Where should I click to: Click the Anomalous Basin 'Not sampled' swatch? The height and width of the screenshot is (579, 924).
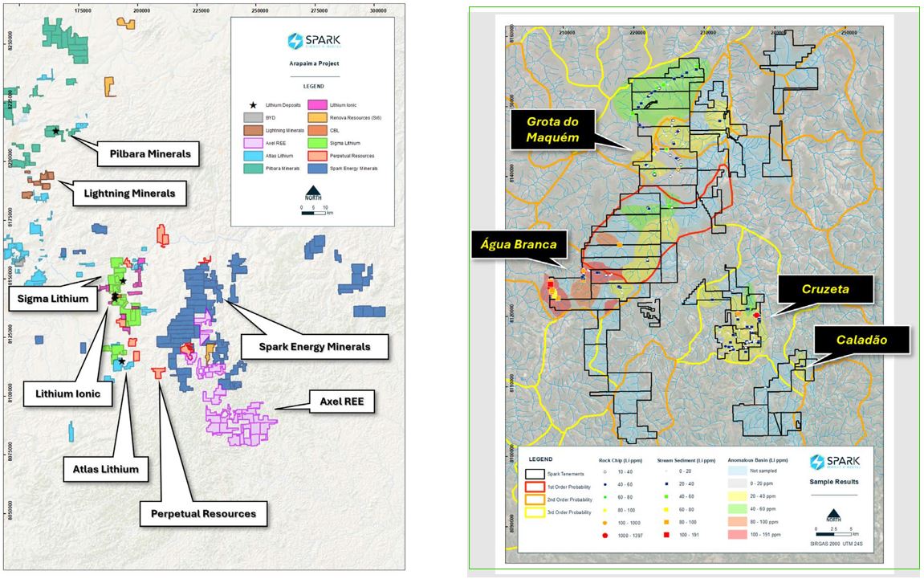pos(737,471)
